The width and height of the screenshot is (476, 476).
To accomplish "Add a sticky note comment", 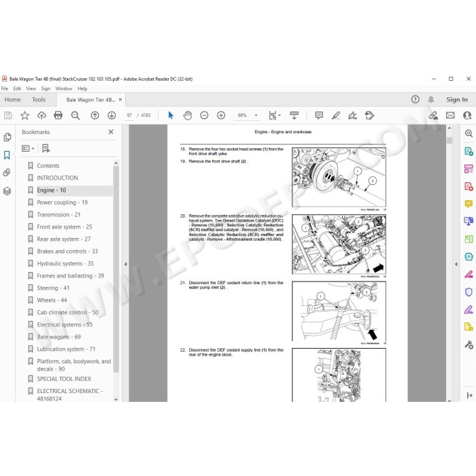I will pyautogui.click(x=319, y=116).
